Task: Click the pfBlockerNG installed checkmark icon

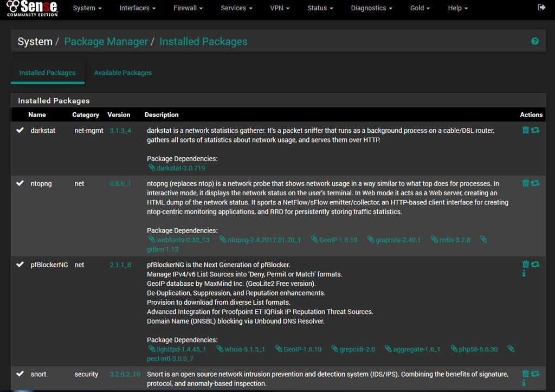Action: 20,264
